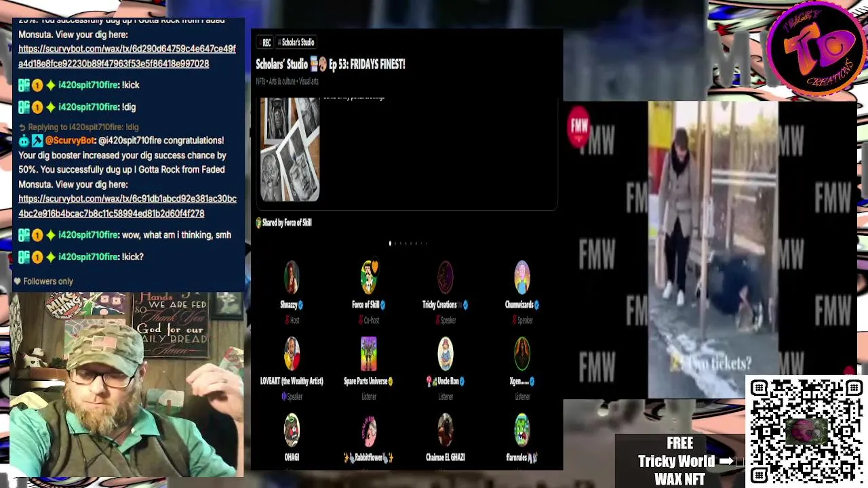
Task: Click the webcam feed of streamer
Action: [127, 385]
